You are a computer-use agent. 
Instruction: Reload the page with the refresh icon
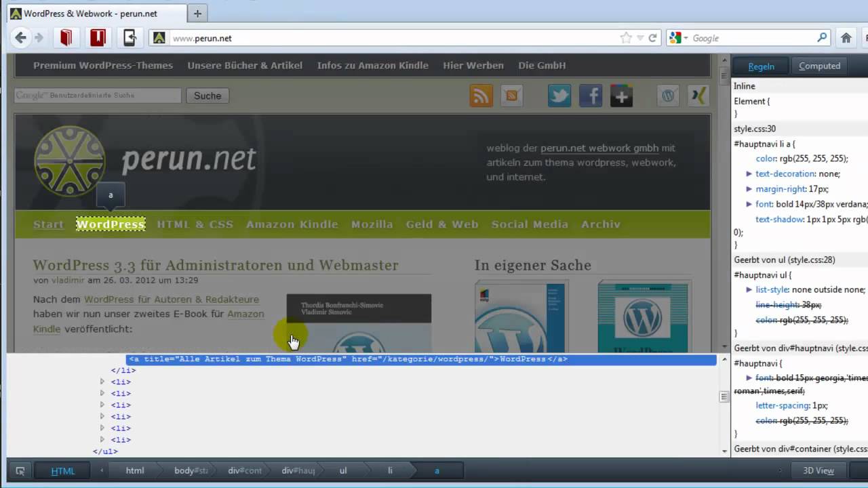click(x=652, y=38)
